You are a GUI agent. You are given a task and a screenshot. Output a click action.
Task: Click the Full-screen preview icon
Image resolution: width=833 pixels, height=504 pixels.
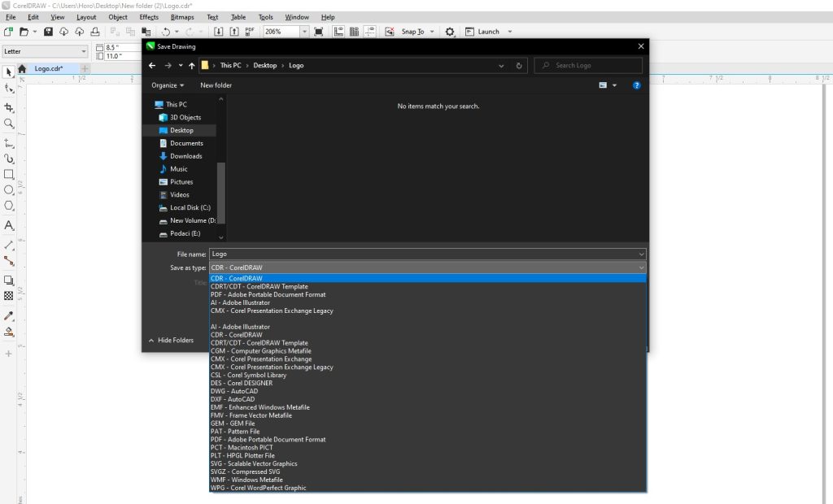pos(319,32)
